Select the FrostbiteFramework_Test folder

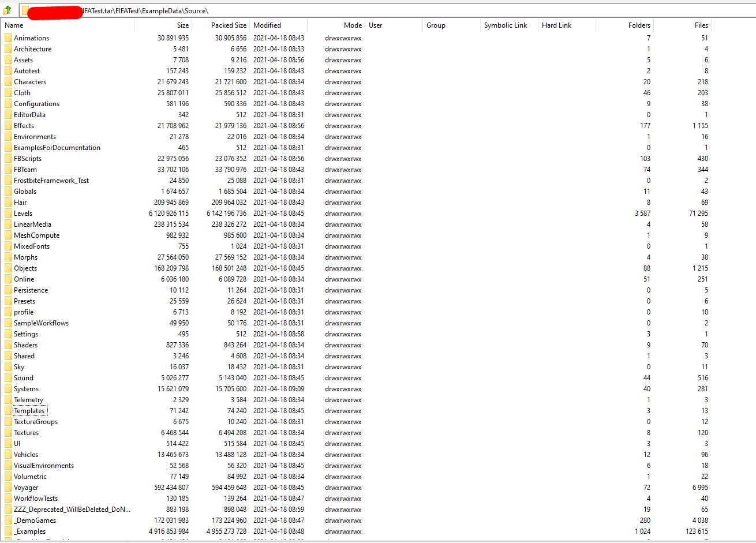click(51, 181)
